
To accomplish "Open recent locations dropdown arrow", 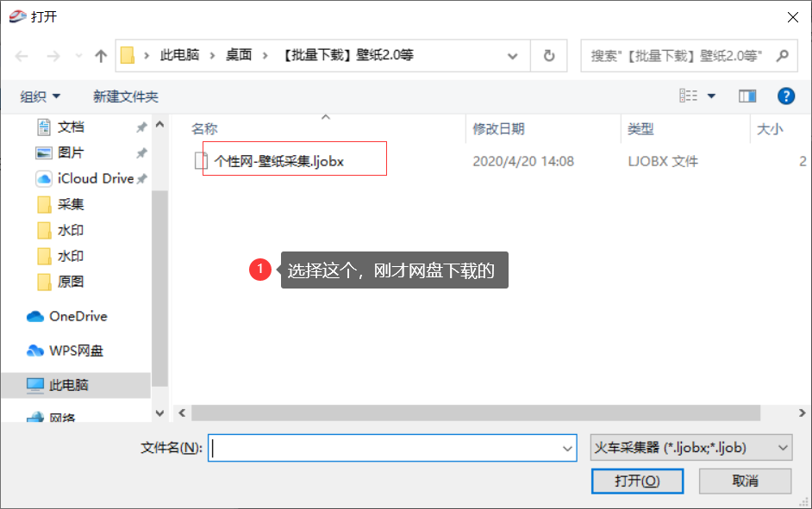I will (x=78, y=56).
